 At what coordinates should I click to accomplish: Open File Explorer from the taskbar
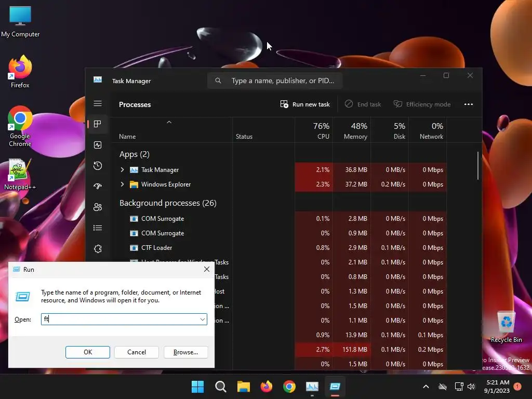tap(244, 387)
